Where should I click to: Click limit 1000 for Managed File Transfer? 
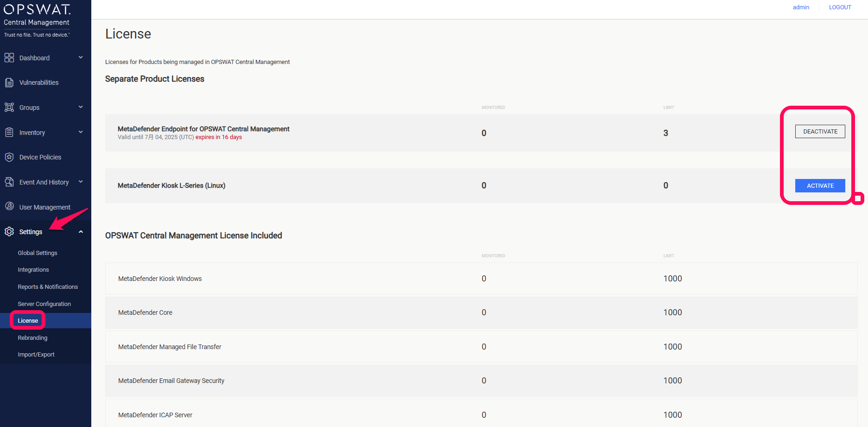pyautogui.click(x=672, y=347)
